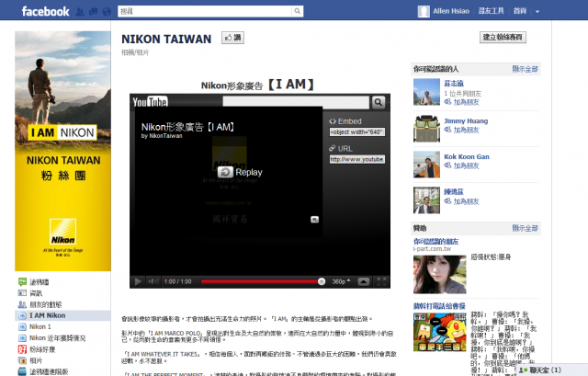Click the YouTube player search magnifier button
This screenshot has height=376, width=588.
(x=378, y=102)
